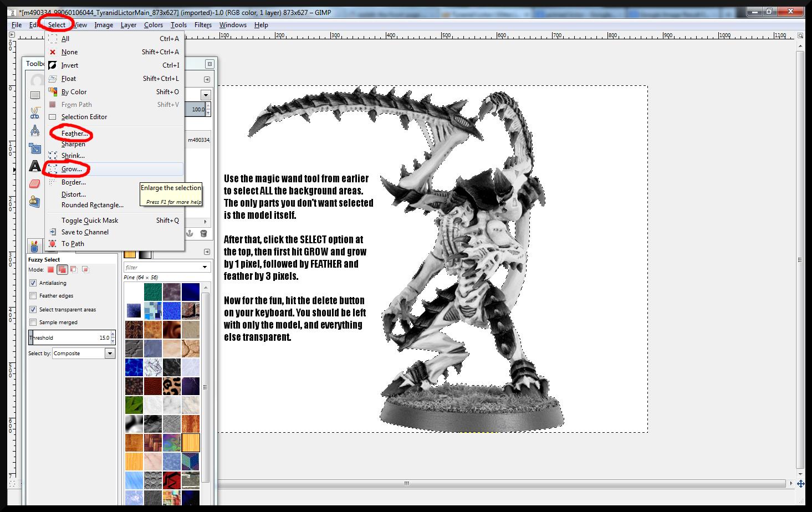
Task: Click the Tool Options tab icon
Action: pos(34,245)
